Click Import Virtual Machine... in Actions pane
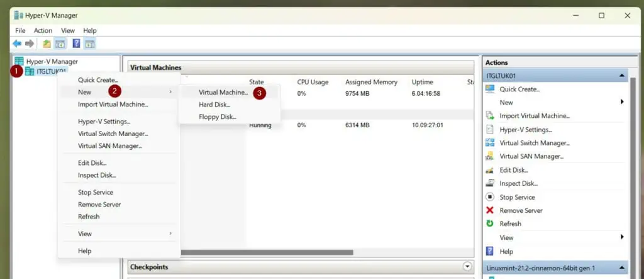The image size is (644, 279). coord(535,116)
